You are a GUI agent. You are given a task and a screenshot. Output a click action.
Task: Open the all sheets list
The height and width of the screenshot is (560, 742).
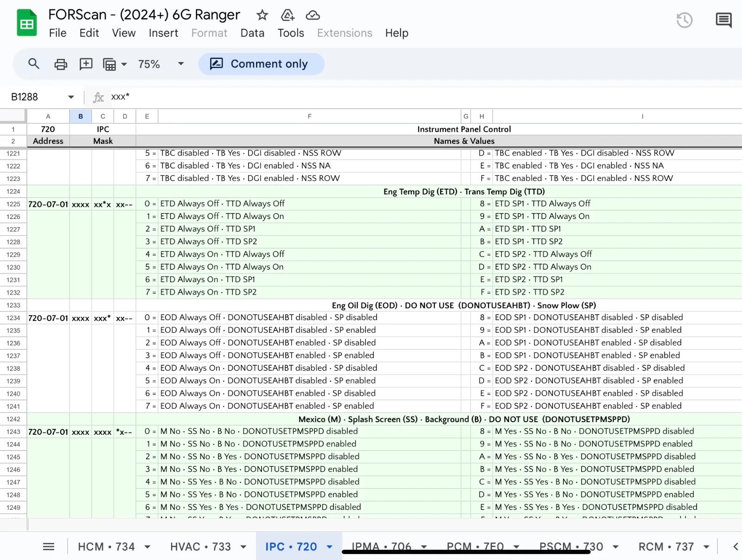[49, 547]
